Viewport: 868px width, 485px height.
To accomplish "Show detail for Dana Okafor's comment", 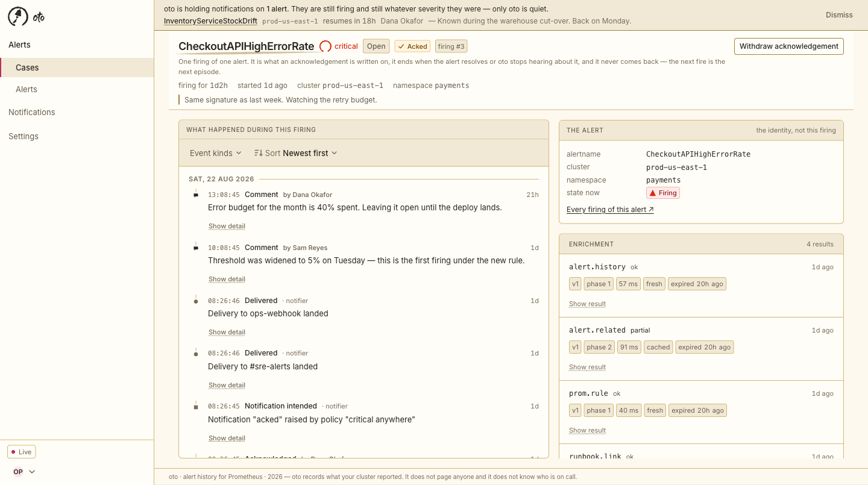I will coord(227,226).
